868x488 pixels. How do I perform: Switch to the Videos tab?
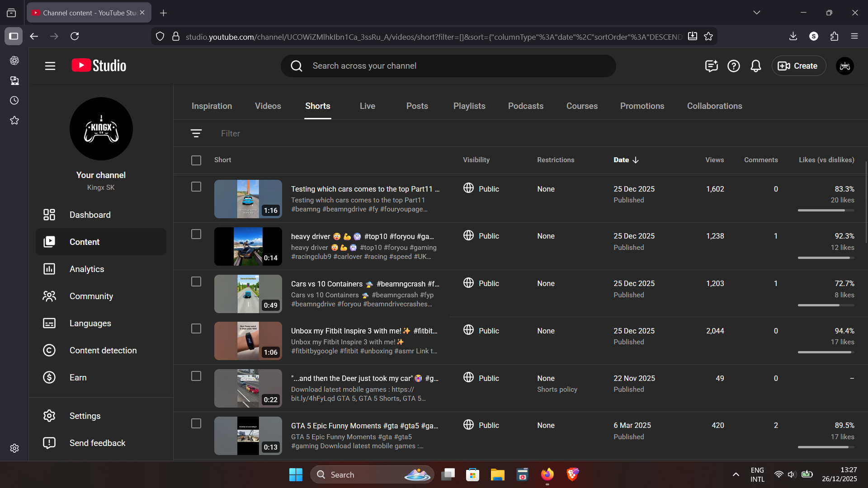pos(268,106)
